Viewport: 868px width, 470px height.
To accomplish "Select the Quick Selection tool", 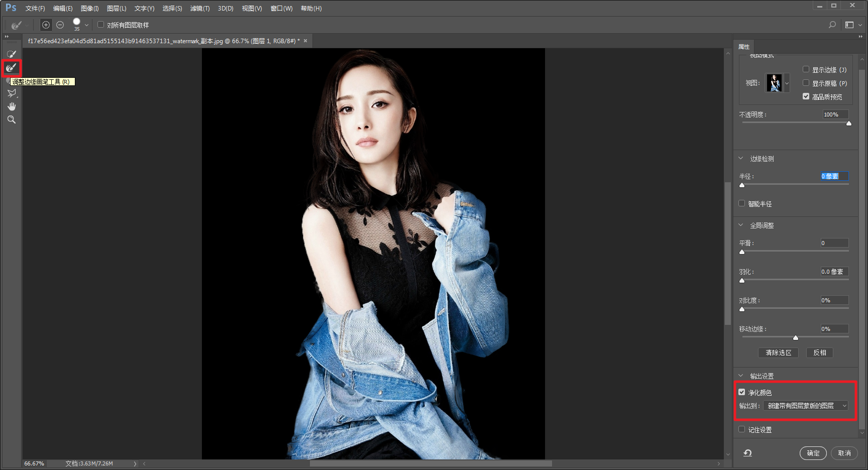I will tap(11, 54).
